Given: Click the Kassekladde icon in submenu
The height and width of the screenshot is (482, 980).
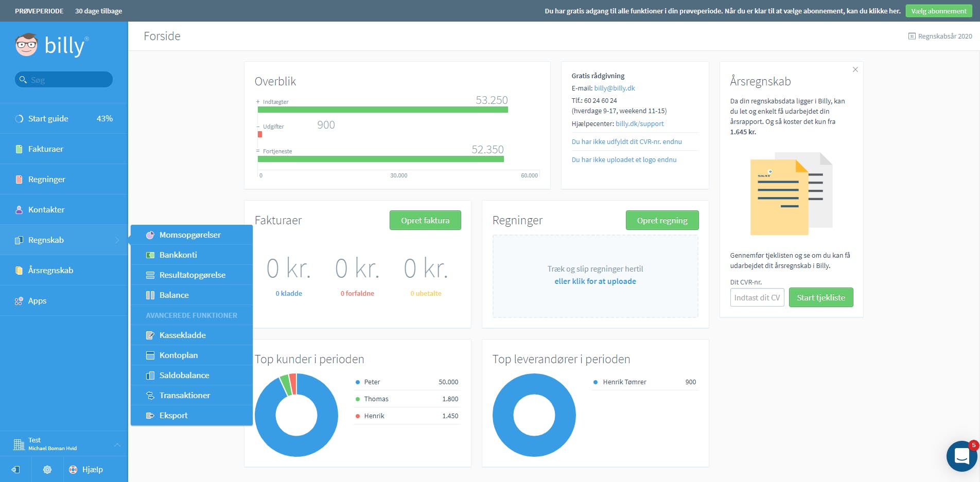Looking at the screenshot, I should pyautogui.click(x=150, y=335).
